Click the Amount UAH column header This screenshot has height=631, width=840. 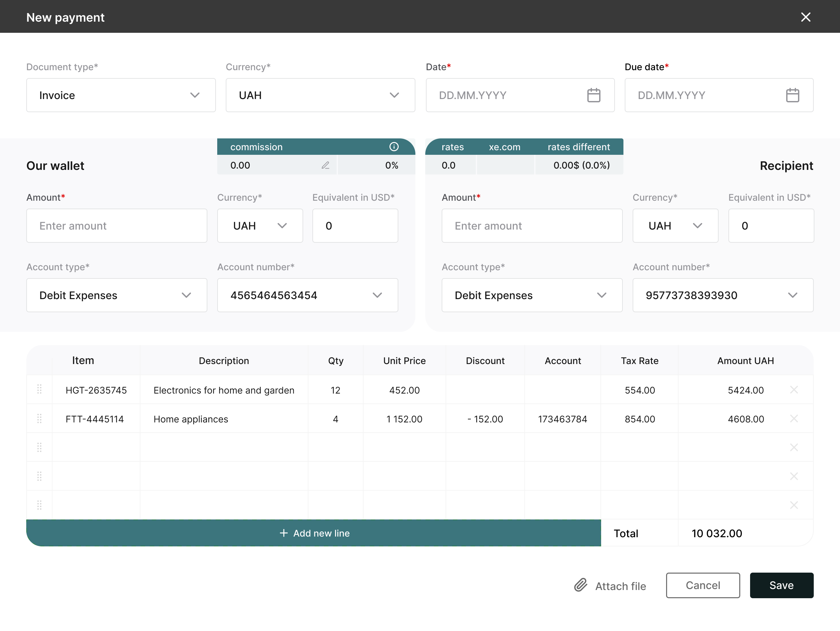coord(745,361)
